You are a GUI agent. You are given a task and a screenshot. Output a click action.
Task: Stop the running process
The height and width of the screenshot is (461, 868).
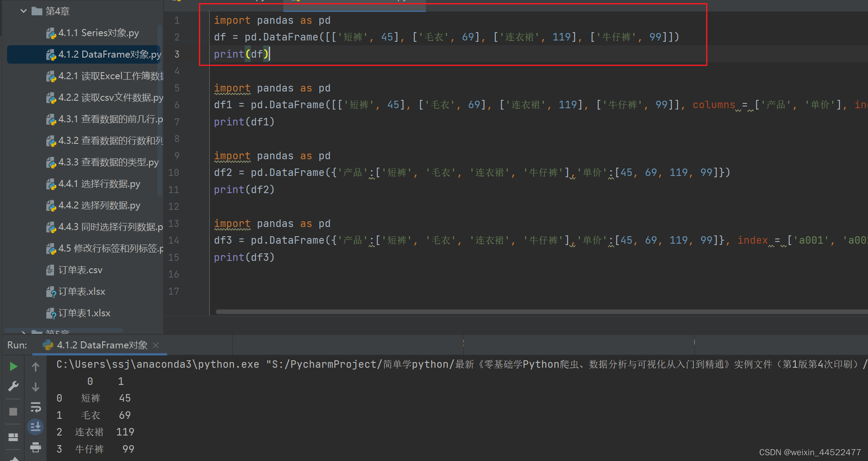tap(13, 412)
